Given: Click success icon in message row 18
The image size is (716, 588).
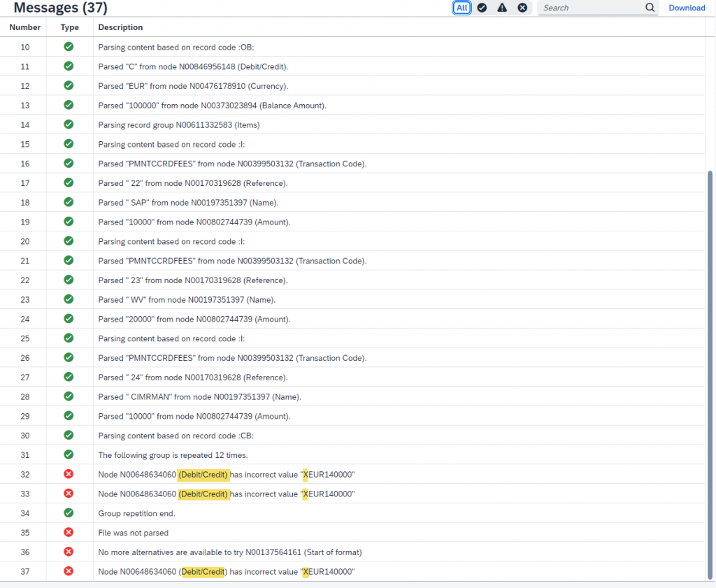Looking at the screenshot, I should pyautogui.click(x=69, y=202).
